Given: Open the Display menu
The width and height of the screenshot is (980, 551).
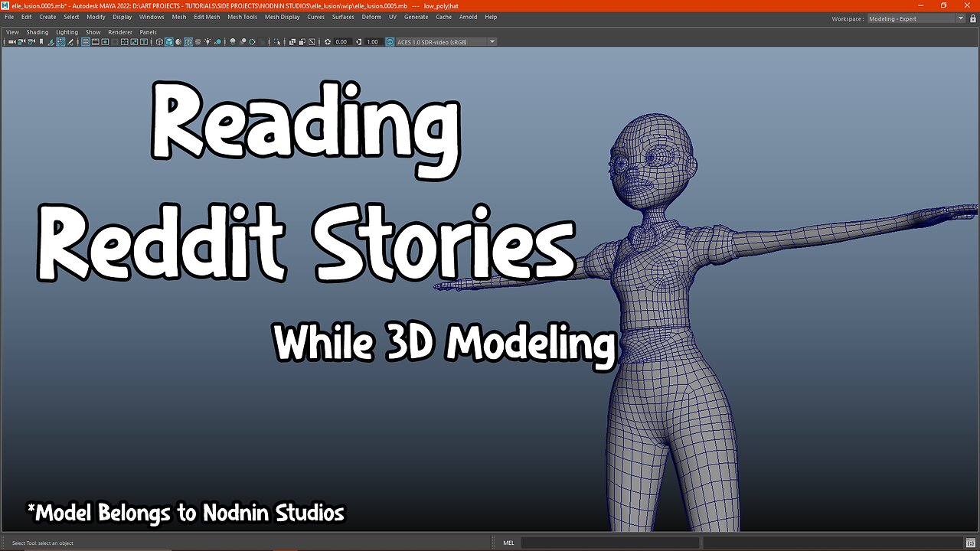Looking at the screenshot, I should pos(122,17).
